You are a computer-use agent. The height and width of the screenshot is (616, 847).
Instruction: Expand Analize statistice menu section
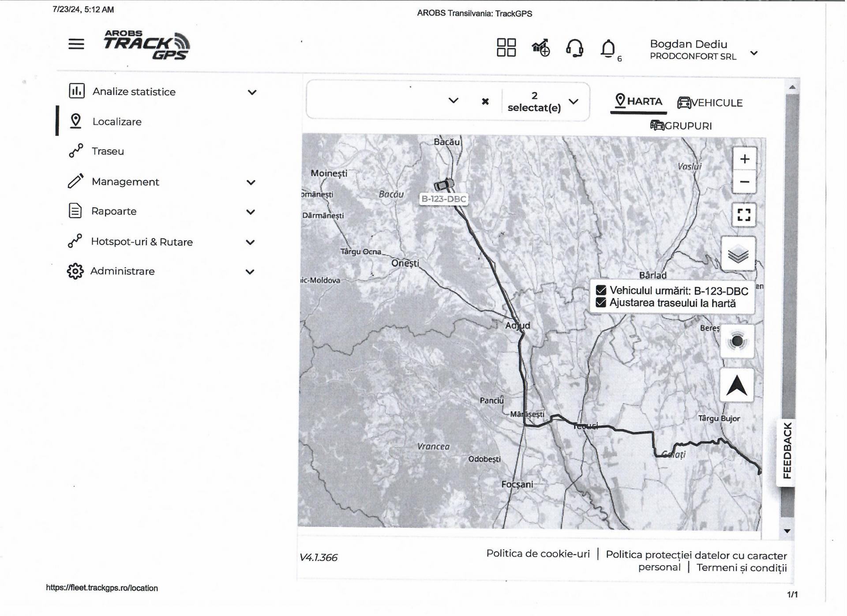click(x=252, y=92)
